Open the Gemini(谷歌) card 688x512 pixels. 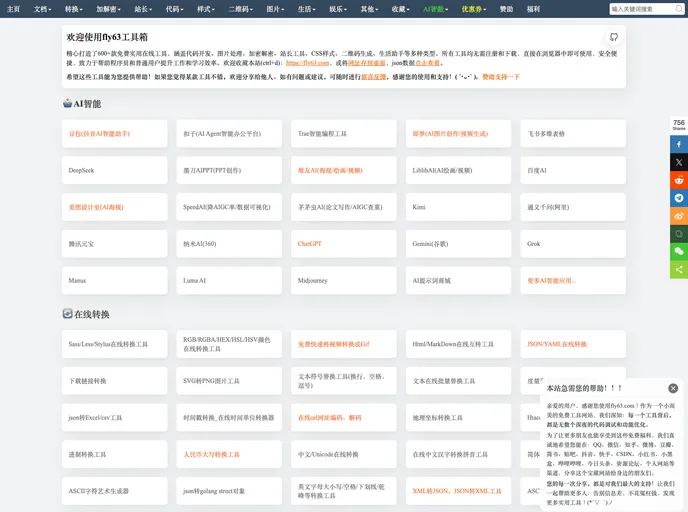(458, 243)
